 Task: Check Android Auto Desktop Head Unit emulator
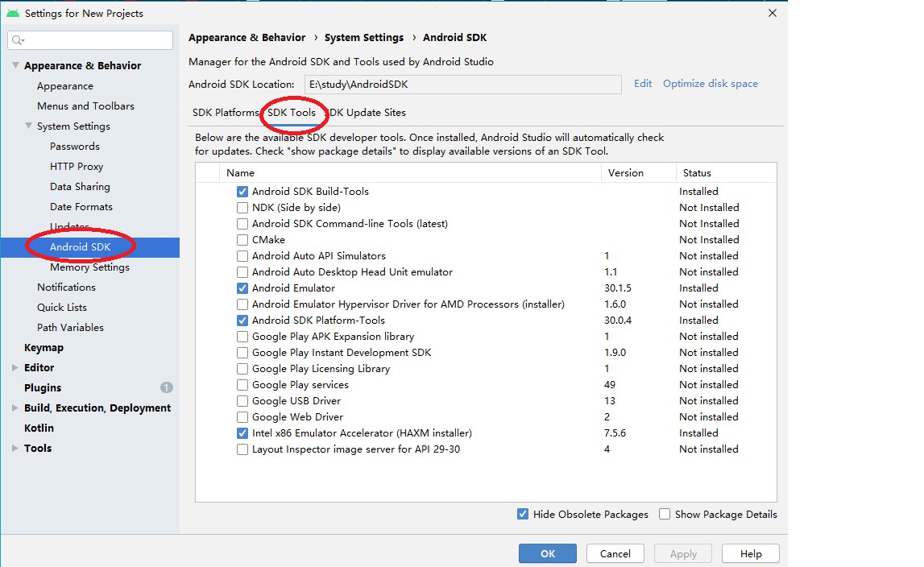(242, 272)
